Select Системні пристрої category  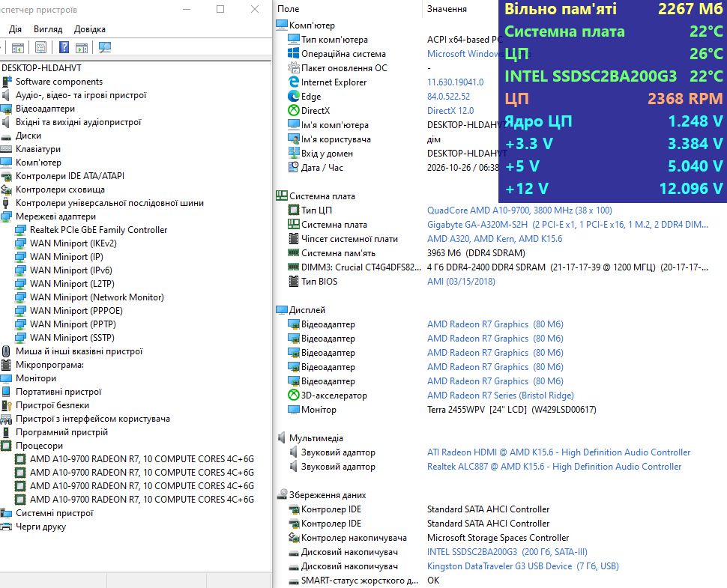coord(54,513)
